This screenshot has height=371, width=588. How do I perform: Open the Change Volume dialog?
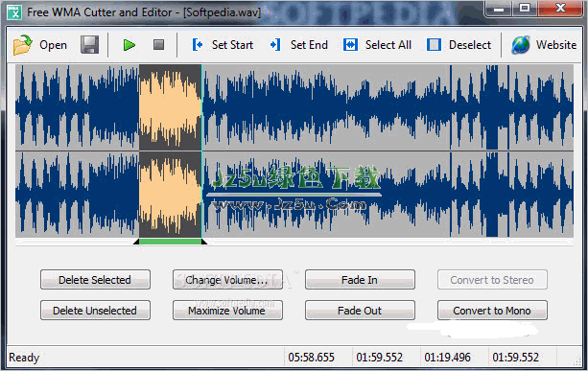227,280
